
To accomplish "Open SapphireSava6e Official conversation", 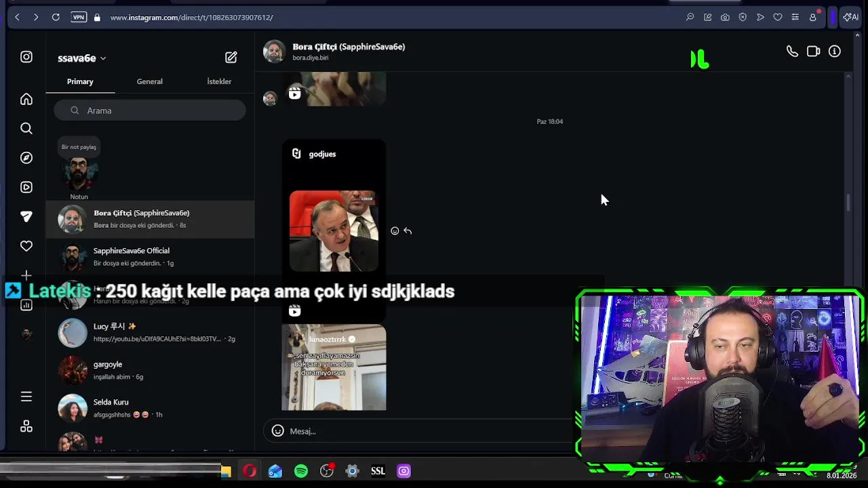I will pyautogui.click(x=150, y=257).
